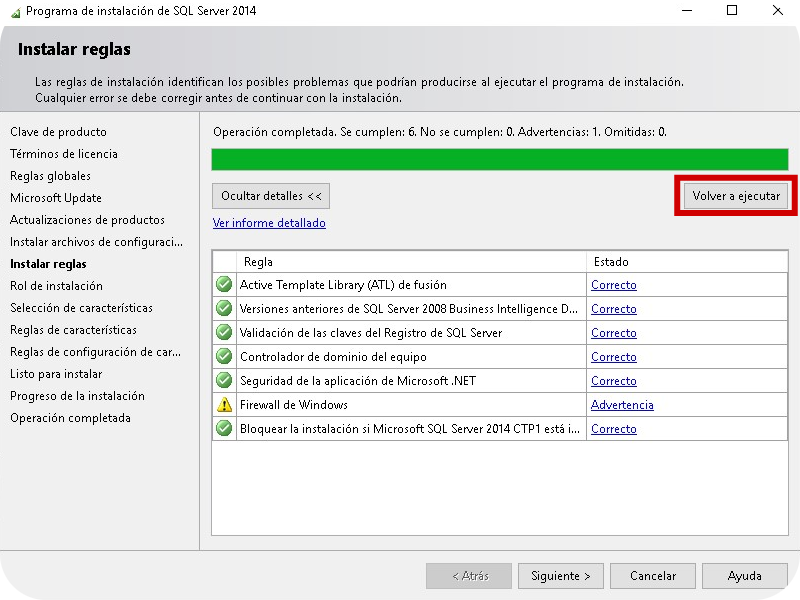Click the SQL Server setup icon in the title bar

tap(14, 11)
